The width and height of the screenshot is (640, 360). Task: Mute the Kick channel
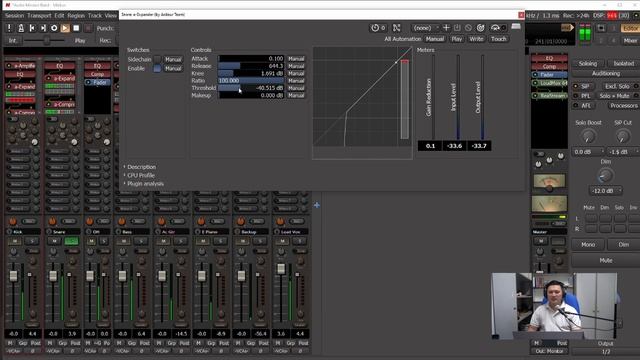15,241
